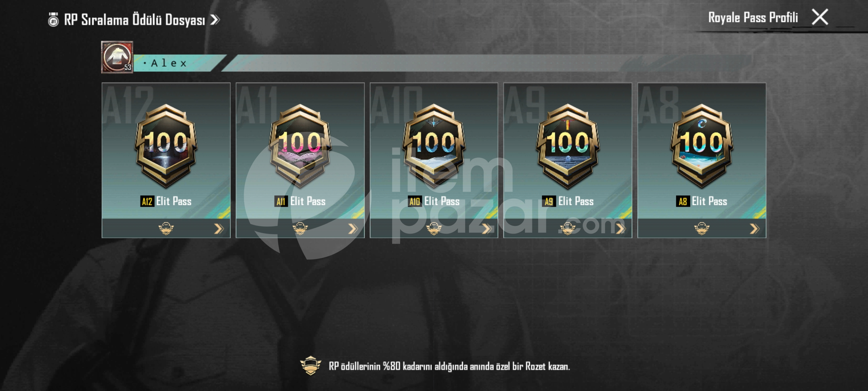Click the A11 rank 100 badge
This screenshot has height=391, width=868.
[300, 146]
